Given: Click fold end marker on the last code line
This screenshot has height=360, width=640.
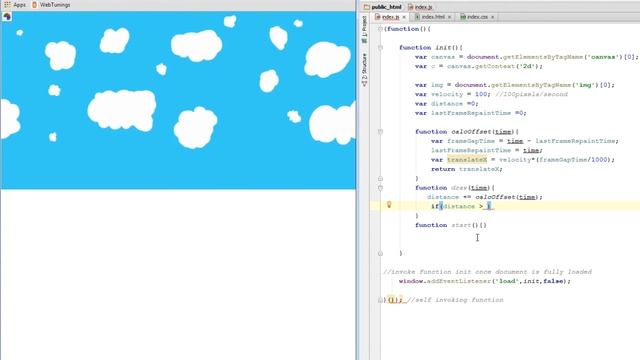Looking at the screenshot, I should click(380, 300).
